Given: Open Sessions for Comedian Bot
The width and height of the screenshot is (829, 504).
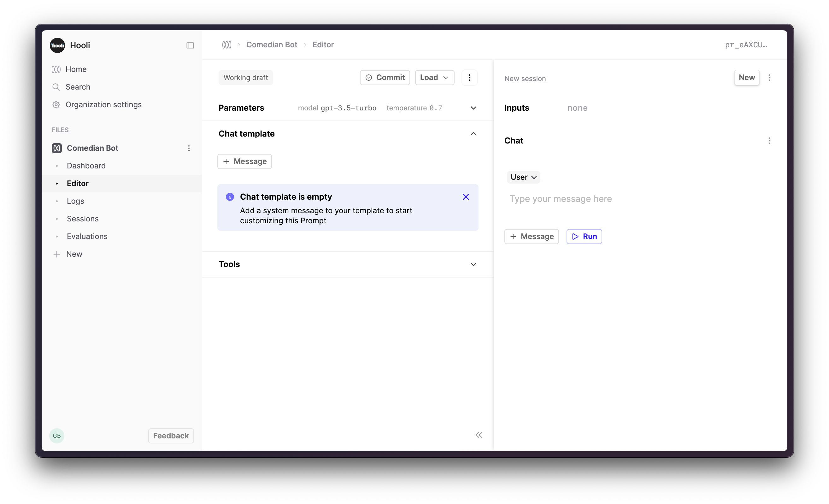Looking at the screenshot, I should 82,218.
